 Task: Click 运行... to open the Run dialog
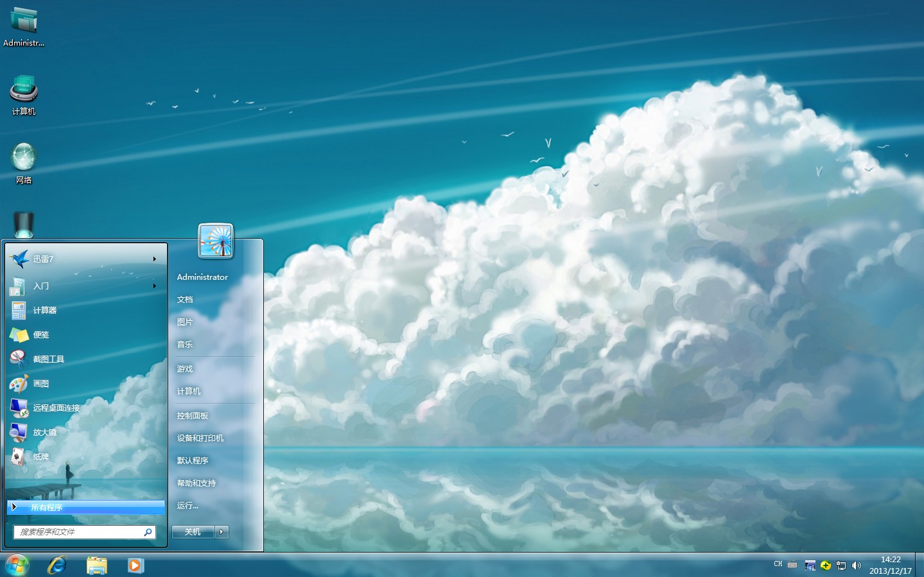coord(187,505)
